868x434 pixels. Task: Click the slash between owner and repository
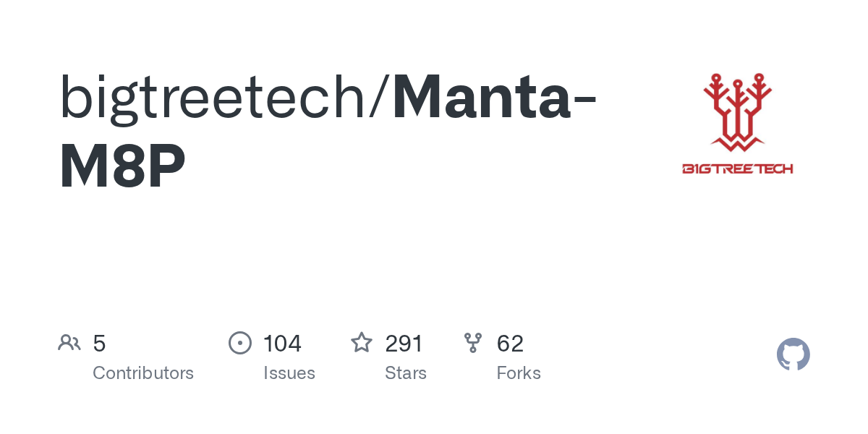[x=380, y=98]
